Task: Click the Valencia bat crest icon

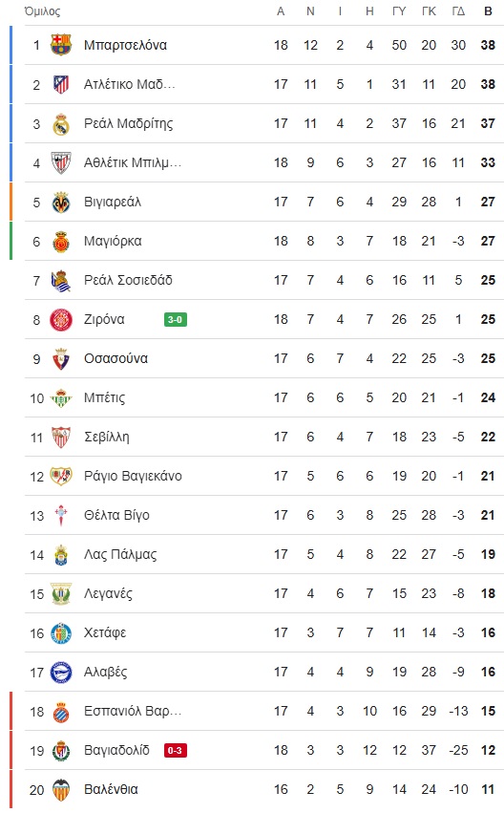Action: pos(60,790)
